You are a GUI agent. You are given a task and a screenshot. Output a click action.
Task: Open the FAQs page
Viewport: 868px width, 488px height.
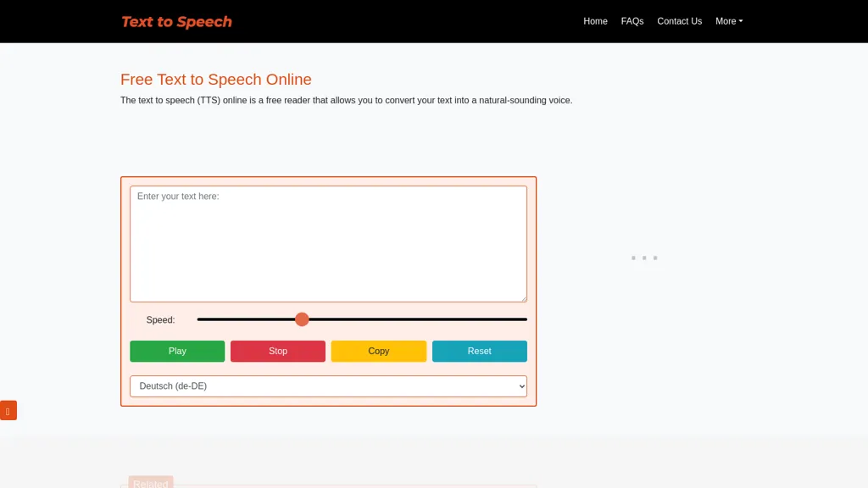[632, 21]
